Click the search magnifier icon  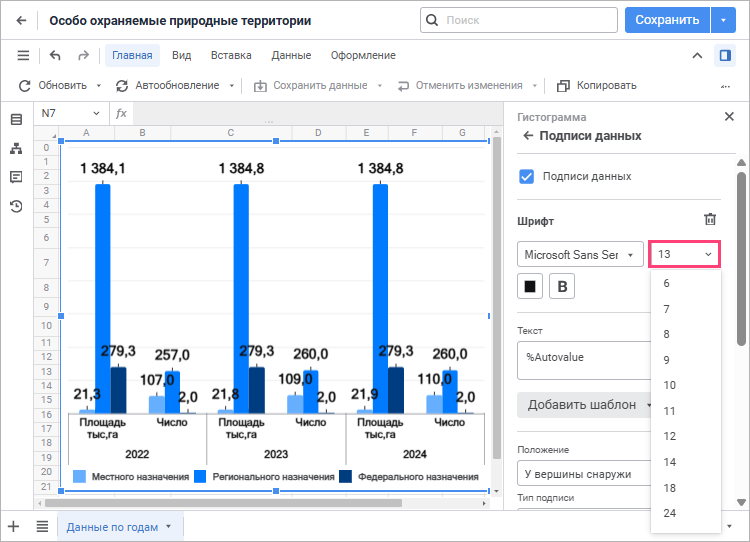coord(432,20)
